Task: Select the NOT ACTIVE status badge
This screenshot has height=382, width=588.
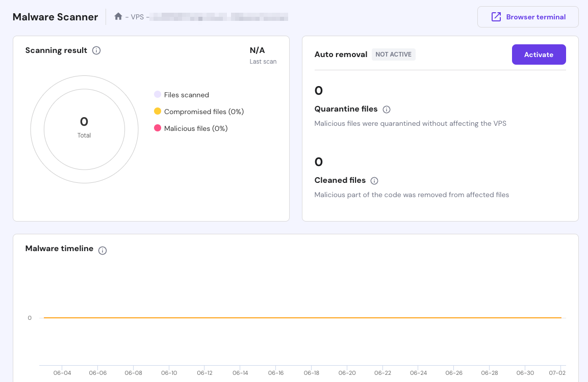Action: click(393, 54)
